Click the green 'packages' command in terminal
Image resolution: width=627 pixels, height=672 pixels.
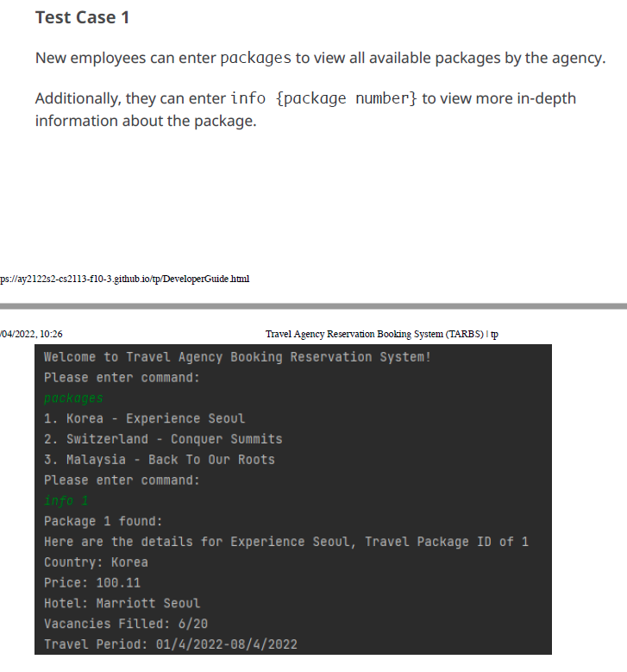[73, 399]
